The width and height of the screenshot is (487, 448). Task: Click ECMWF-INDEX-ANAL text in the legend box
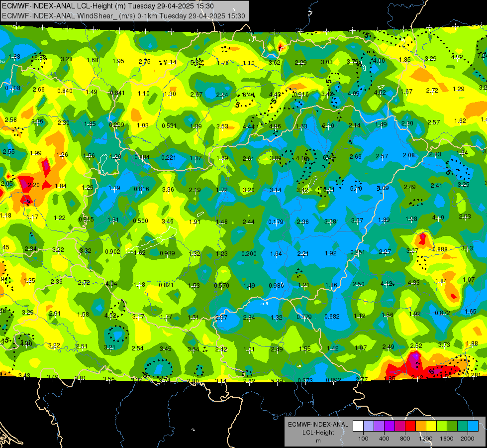(318, 425)
